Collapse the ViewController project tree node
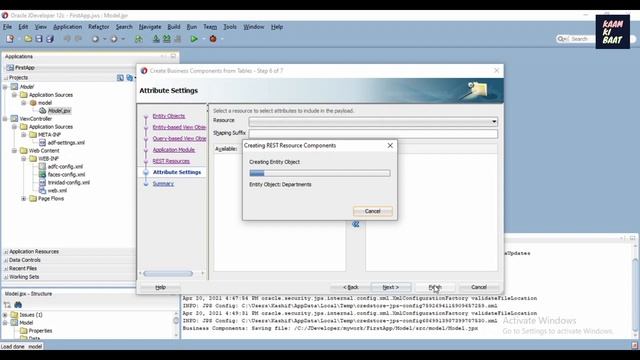640x360 pixels. [x=5, y=119]
